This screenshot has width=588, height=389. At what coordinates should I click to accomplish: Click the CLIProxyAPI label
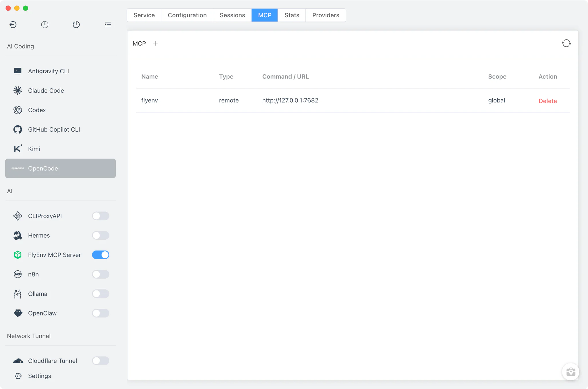45,216
